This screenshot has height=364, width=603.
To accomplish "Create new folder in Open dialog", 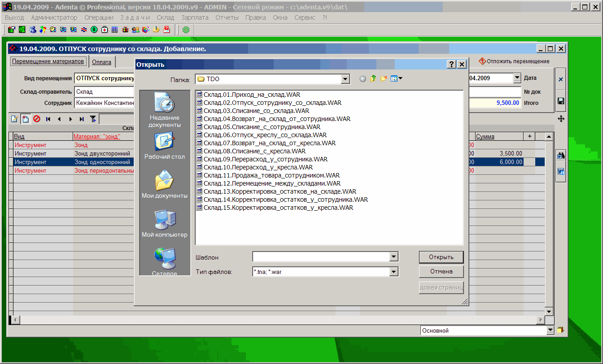I will [384, 79].
